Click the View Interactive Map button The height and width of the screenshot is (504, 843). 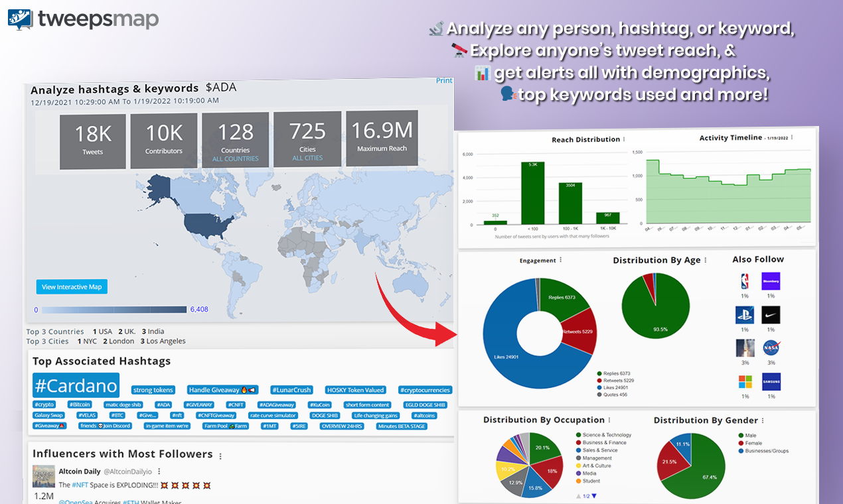[71, 286]
